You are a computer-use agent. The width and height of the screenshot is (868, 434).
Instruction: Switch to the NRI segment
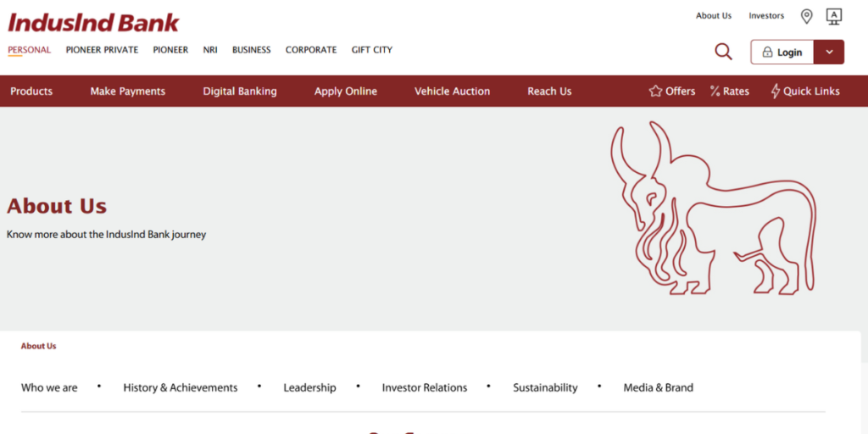coord(210,50)
